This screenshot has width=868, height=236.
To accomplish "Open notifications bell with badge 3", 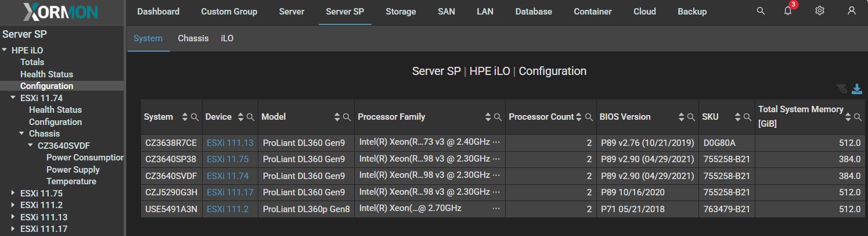I will (788, 10).
